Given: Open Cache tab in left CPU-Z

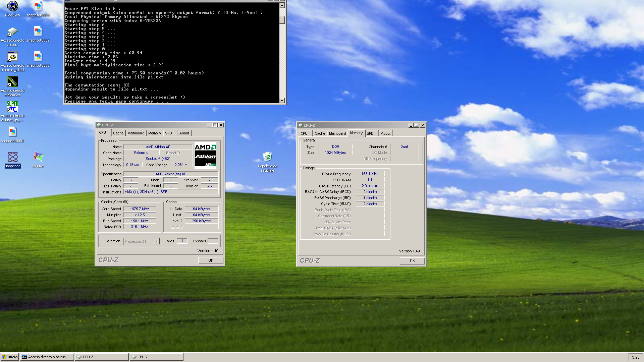Looking at the screenshot, I should point(118,133).
